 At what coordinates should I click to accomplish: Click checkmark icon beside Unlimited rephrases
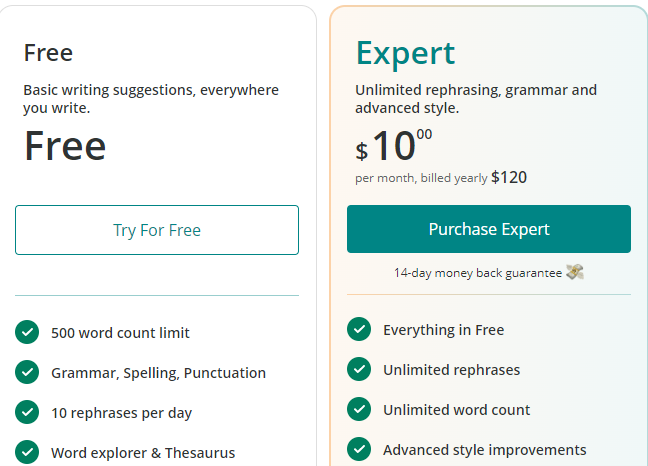(x=359, y=369)
